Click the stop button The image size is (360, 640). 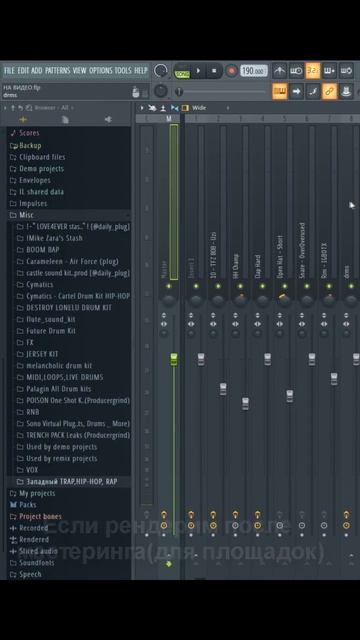pos(214,71)
